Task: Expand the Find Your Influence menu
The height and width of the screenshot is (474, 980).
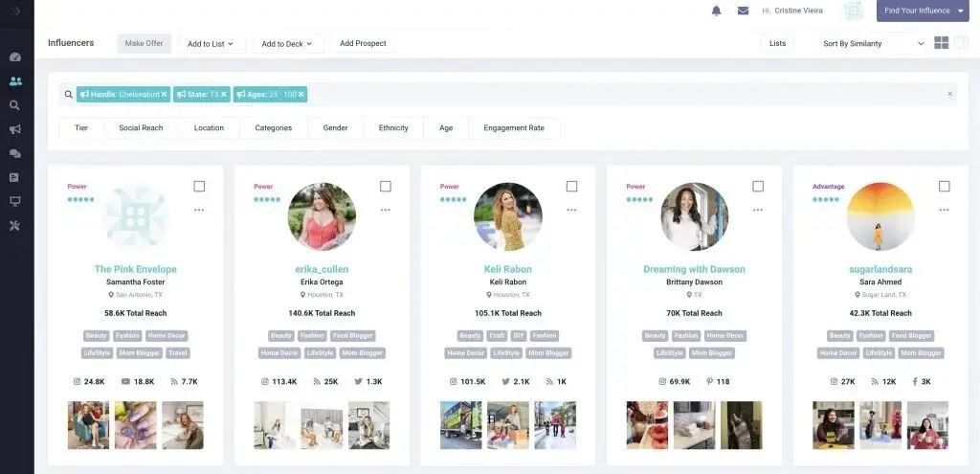Action: coord(923,11)
